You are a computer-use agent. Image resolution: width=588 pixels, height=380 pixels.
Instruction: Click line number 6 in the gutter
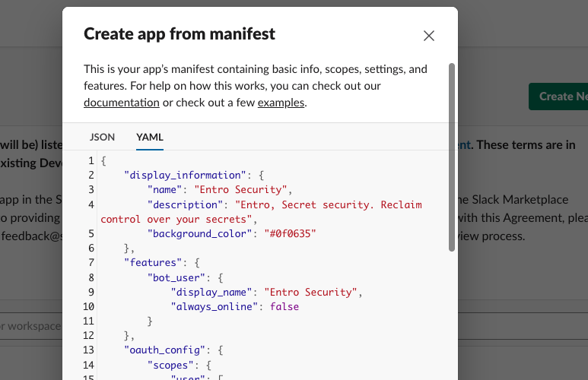tap(91, 248)
